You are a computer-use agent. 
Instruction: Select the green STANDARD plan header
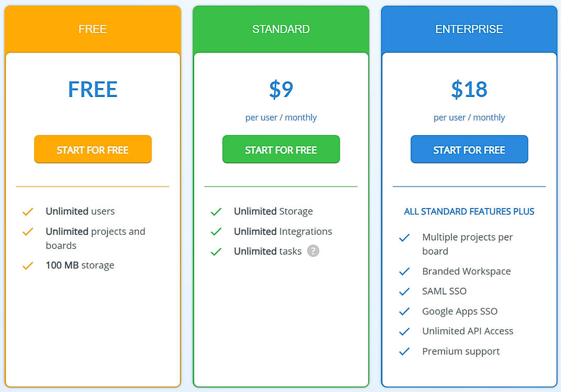coord(281,29)
